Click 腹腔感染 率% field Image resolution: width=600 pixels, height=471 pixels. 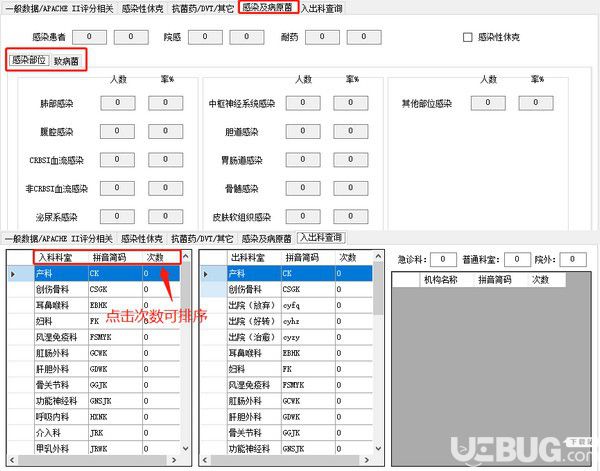click(166, 131)
